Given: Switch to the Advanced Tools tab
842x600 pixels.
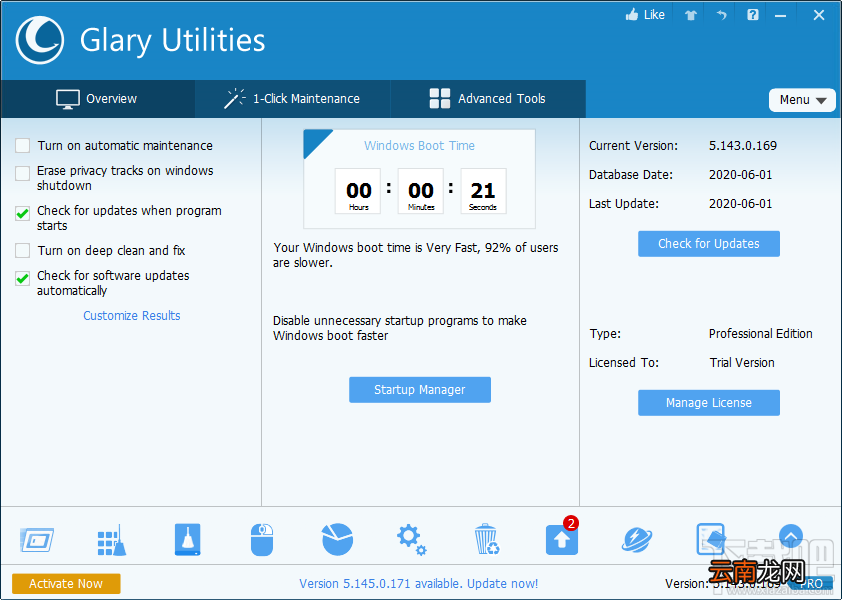Looking at the screenshot, I should point(488,99).
